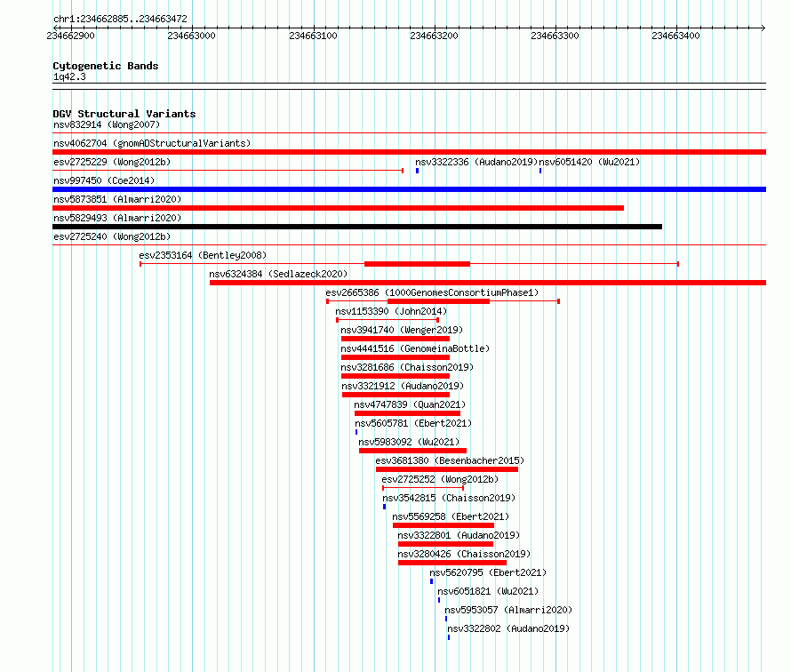
Task: Open nsv6324384 (Sedlazeck2020) label
Action: (x=278, y=274)
